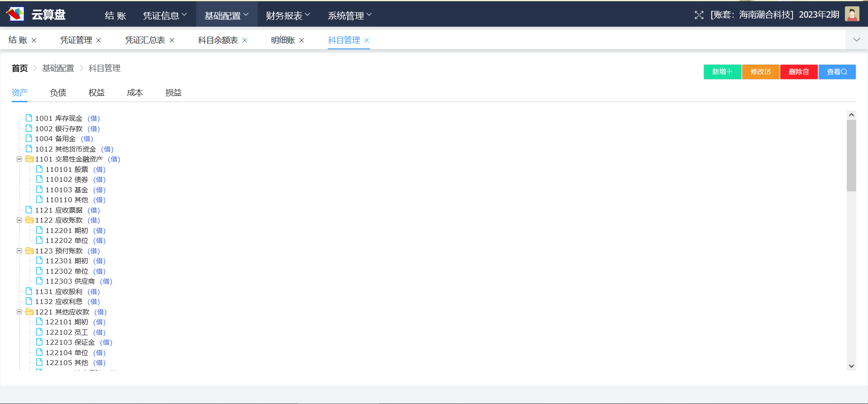
Task: Select the 112201 期初 tree item
Action: pyautogui.click(x=75, y=231)
